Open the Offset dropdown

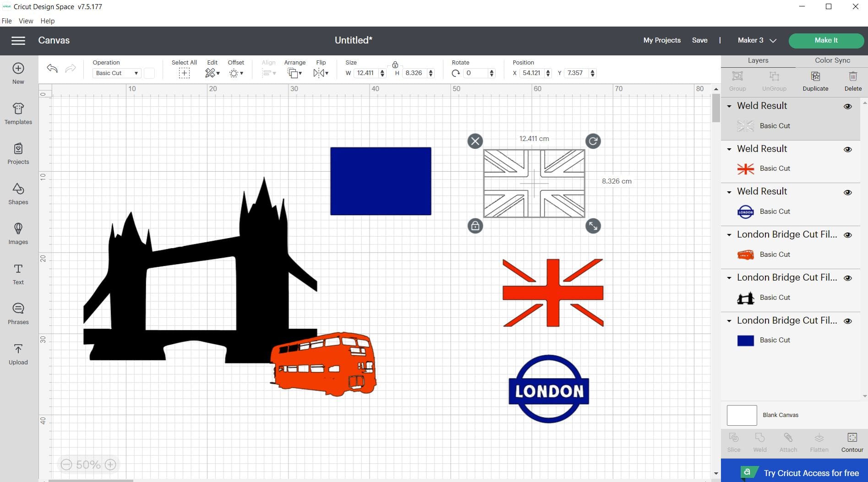coord(236,73)
